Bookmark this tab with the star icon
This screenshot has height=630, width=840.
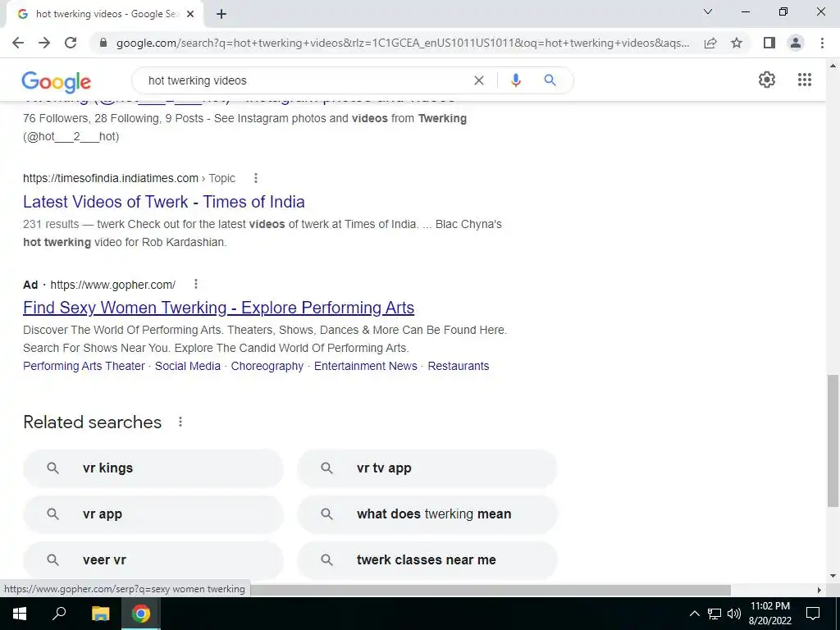(737, 43)
